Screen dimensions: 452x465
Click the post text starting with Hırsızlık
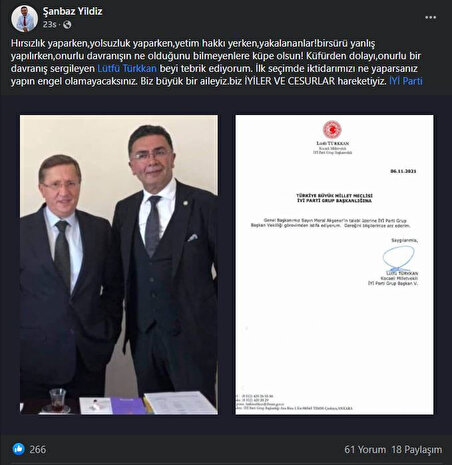point(217,62)
